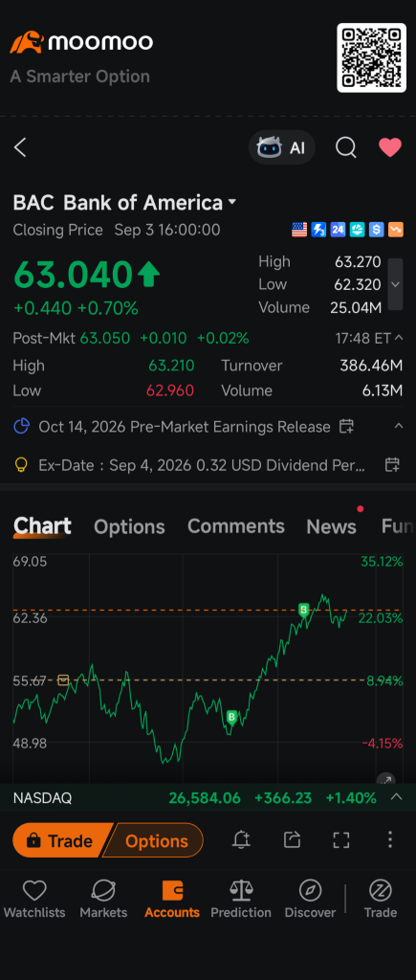Open the more options three-dot menu

click(390, 839)
